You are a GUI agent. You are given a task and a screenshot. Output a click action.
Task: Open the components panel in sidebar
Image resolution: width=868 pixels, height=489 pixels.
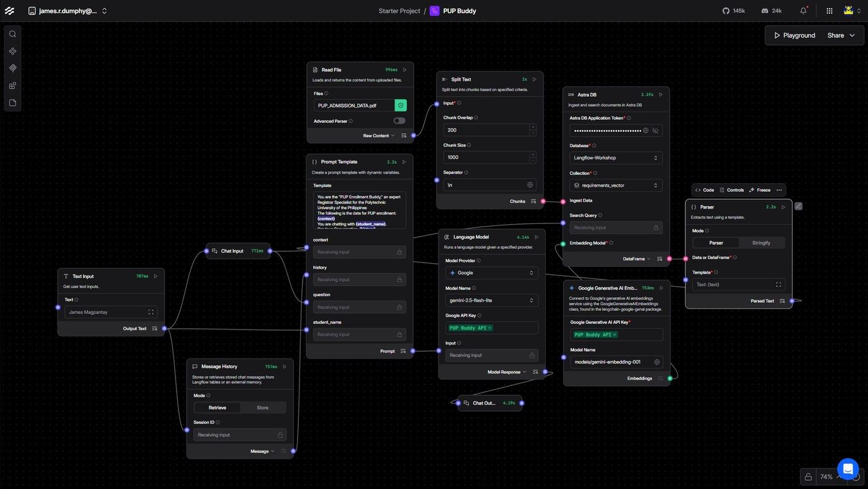point(12,52)
